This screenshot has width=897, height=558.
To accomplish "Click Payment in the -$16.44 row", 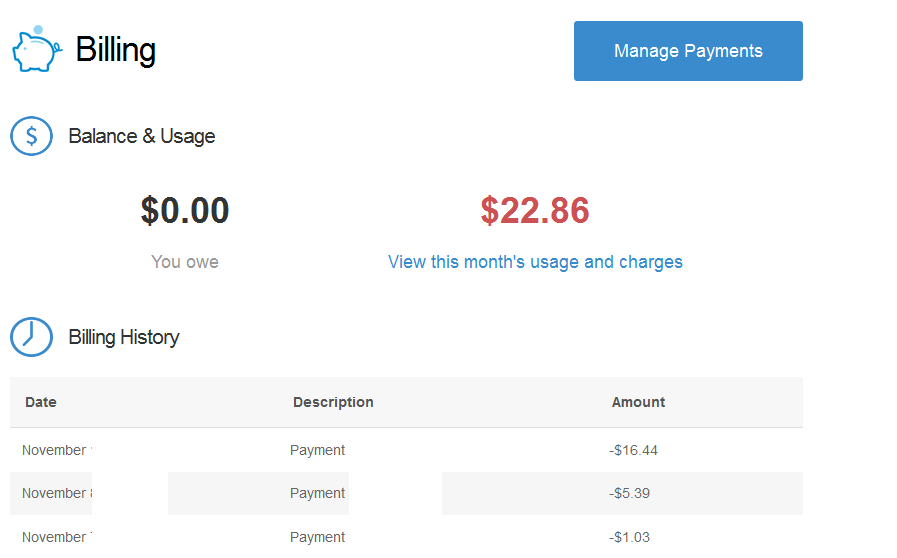I will 317,450.
